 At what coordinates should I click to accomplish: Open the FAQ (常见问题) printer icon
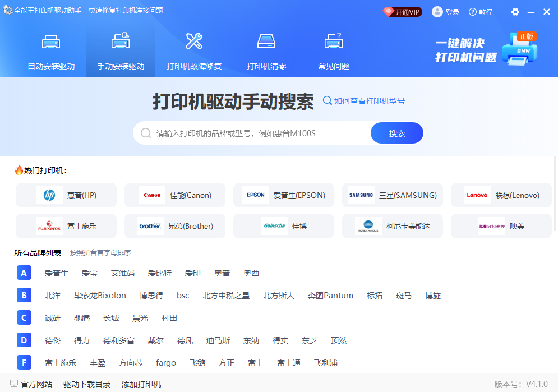pos(334,42)
